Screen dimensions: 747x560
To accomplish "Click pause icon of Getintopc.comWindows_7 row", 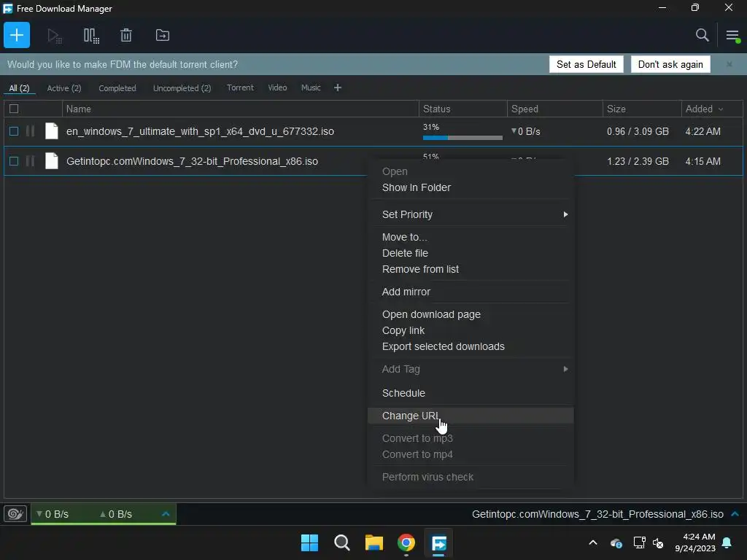I will tap(30, 161).
